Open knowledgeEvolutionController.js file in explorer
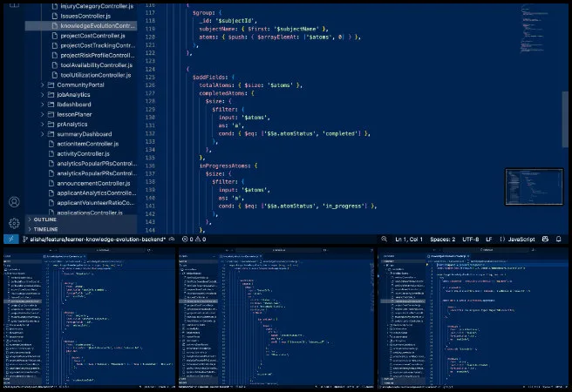This screenshot has height=392, width=572. point(98,26)
